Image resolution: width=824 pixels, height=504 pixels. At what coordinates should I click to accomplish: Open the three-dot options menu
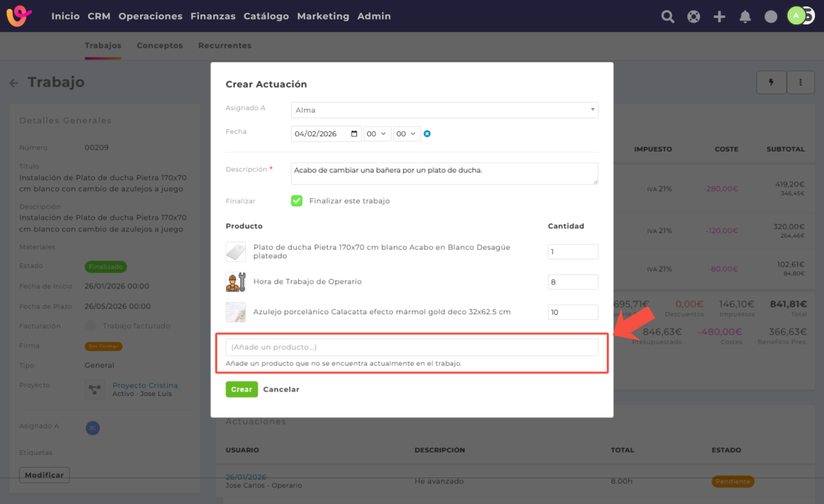click(801, 82)
